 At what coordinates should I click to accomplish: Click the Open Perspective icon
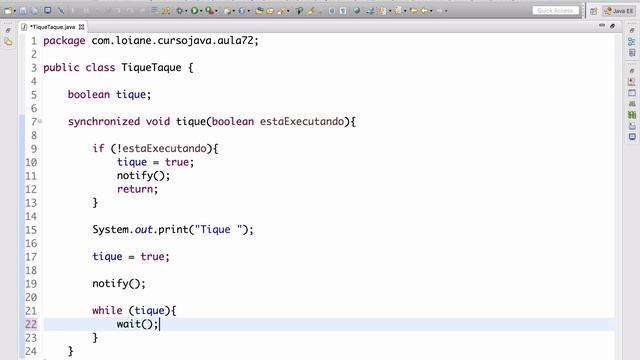(593, 11)
